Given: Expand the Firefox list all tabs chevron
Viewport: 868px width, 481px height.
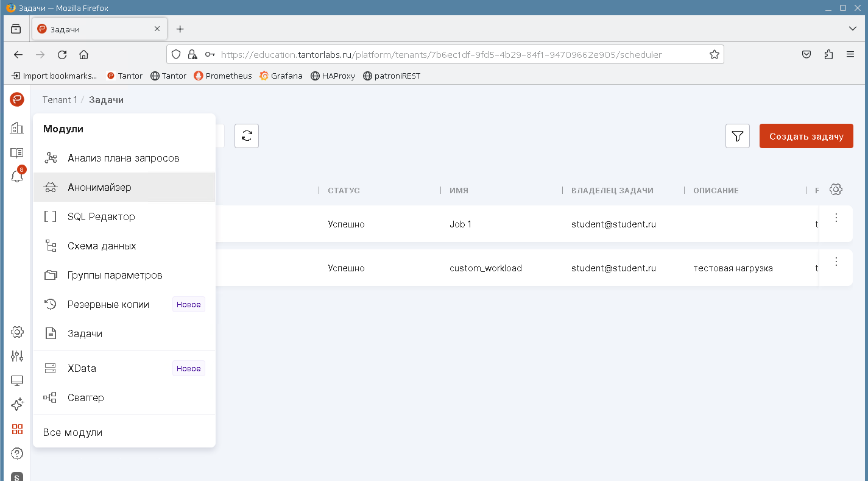Looking at the screenshot, I should (x=853, y=29).
